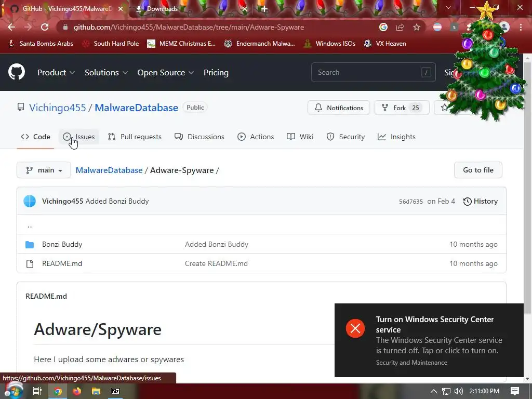The image size is (532, 399).
Task: Open commit hash 56d7635
Action: point(411,202)
